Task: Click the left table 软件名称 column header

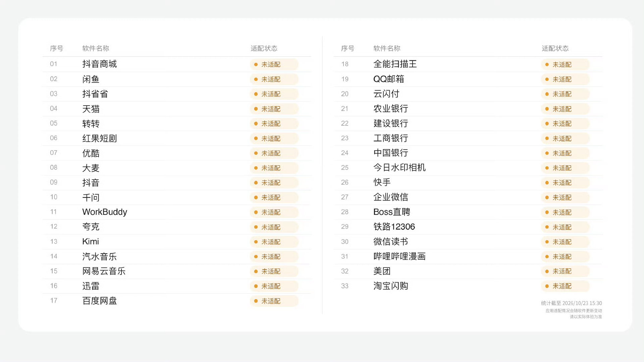Action: click(x=96, y=48)
